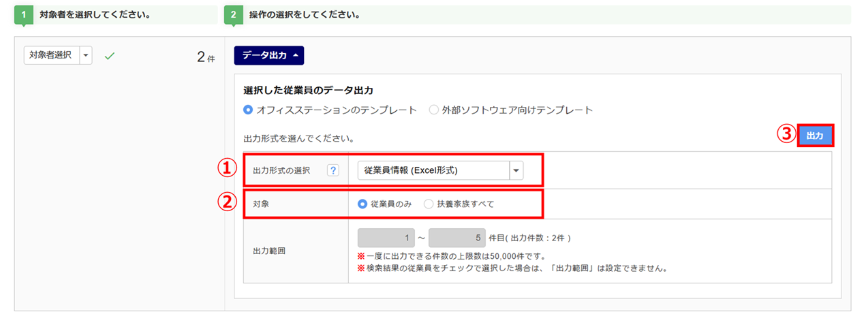Select 外部ソフトウェア向けテンプレート radio option
This screenshot has height=314, width=868.
(433, 110)
